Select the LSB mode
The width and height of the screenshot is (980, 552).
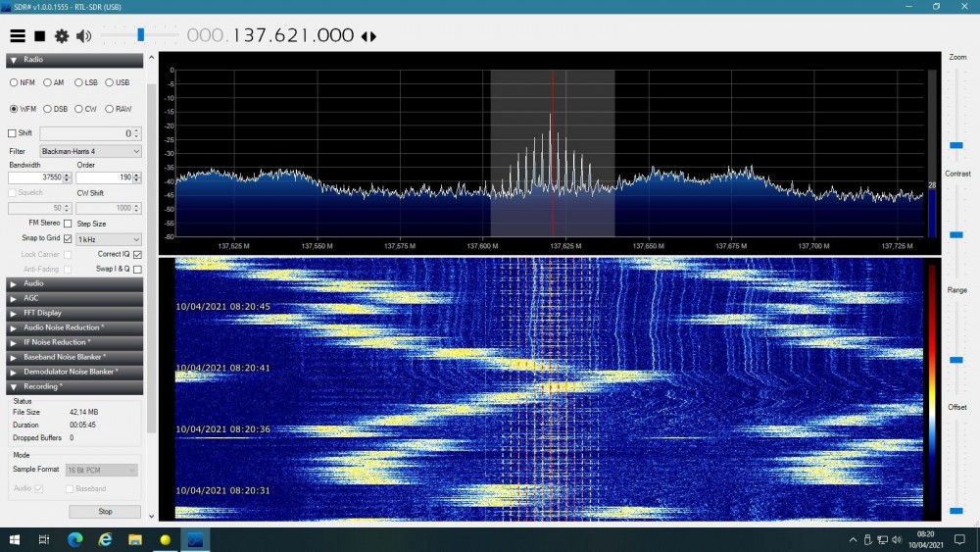coord(78,82)
